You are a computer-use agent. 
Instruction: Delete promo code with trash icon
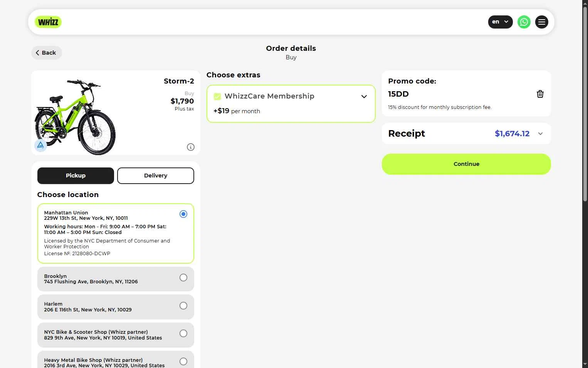pyautogui.click(x=540, y=94)
